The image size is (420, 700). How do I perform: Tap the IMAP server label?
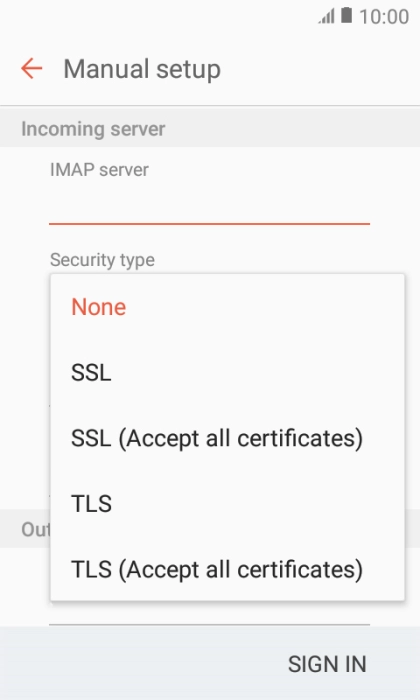(x=99, y=170)
